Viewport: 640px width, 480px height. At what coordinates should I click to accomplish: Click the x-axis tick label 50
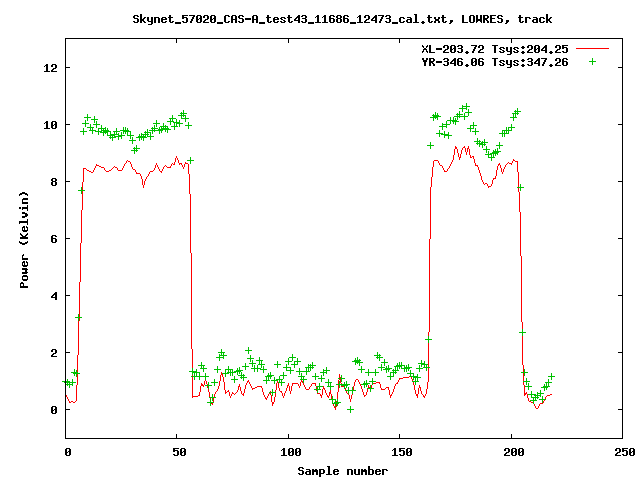click(179, 452)
